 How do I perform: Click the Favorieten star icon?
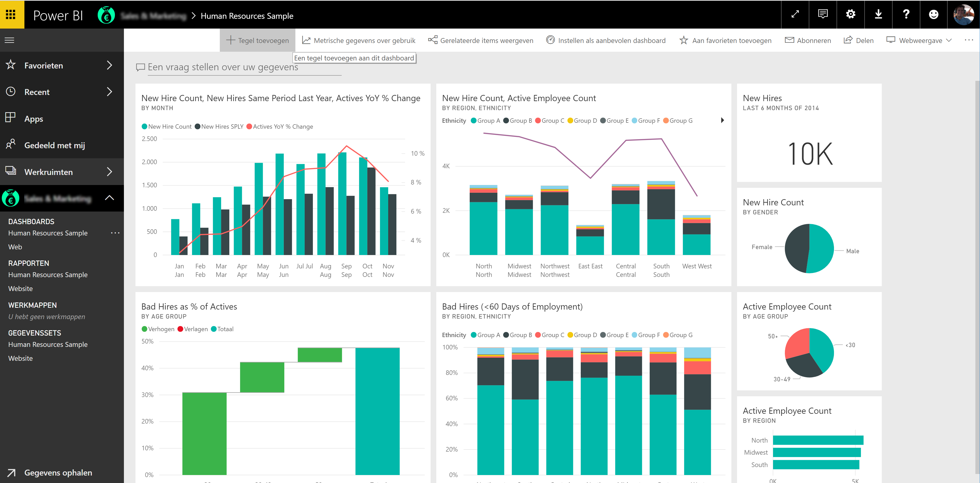coord(11,65)
